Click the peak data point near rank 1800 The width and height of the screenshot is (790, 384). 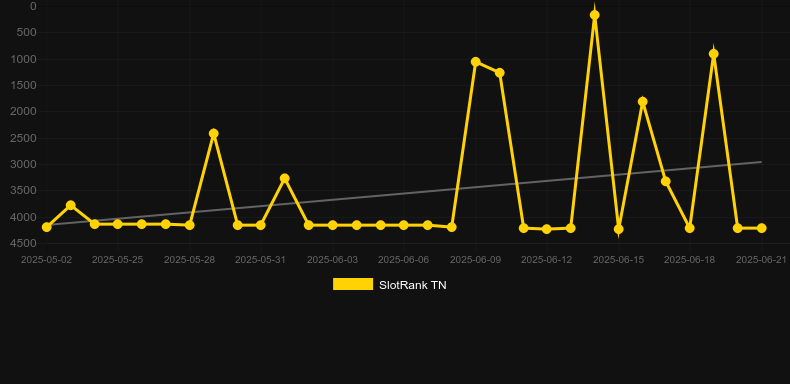coord(643,102)
